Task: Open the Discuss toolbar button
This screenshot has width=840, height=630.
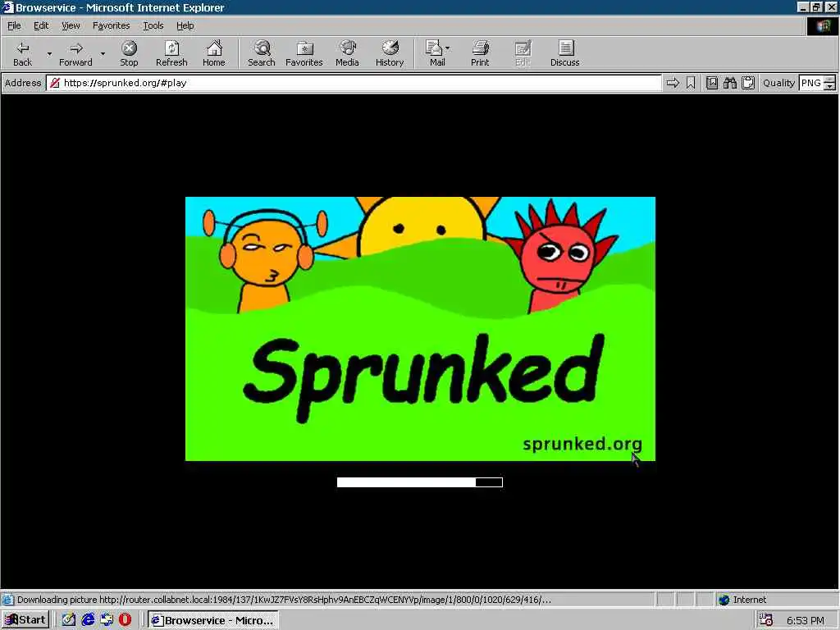Action: coord(564,53)
